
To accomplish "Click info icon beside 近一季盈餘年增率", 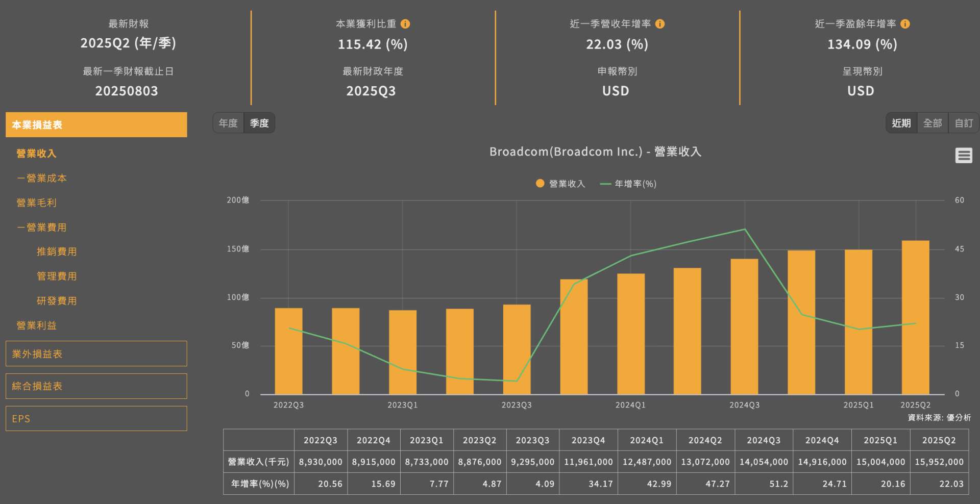I will [905, 24].
